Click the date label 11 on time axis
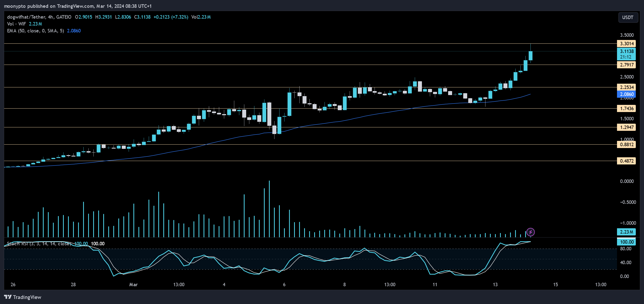 click(x=435, y=284)
